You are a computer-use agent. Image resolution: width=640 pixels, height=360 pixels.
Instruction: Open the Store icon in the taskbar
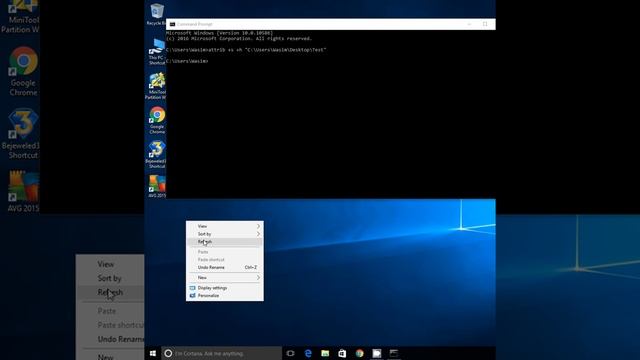coord(342,353)
